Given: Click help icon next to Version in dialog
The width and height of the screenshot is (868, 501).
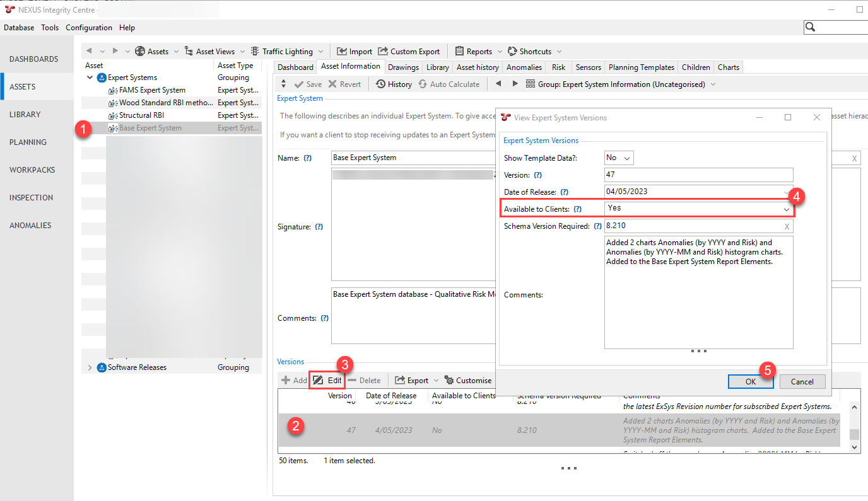Looking at the screenshot, I should pyautogui.click(x=538, y=175).
